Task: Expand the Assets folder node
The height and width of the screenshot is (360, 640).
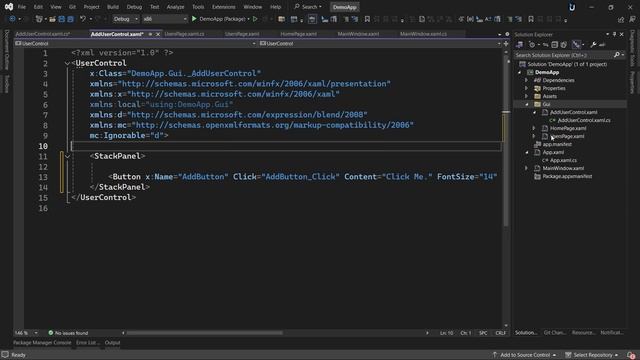Action: click(527, 96)
